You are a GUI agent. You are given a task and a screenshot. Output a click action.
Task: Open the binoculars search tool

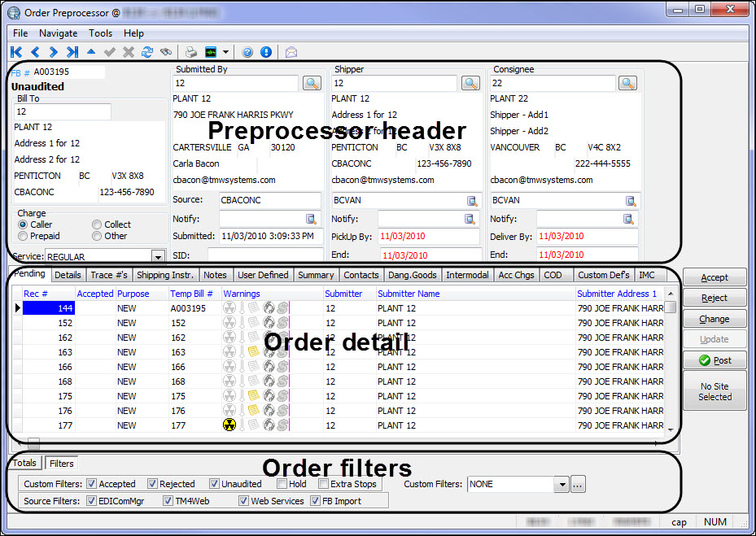(x=166, y=51)
